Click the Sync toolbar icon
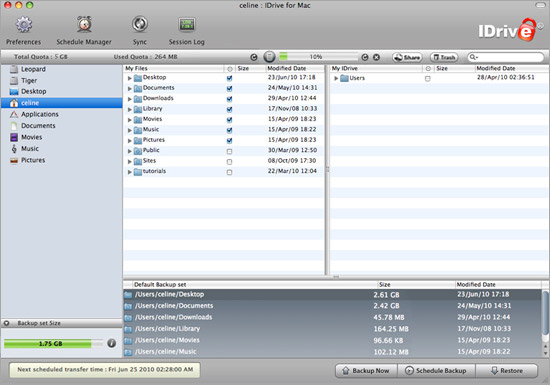The image size is (550, 385). (x=140, y=24)
